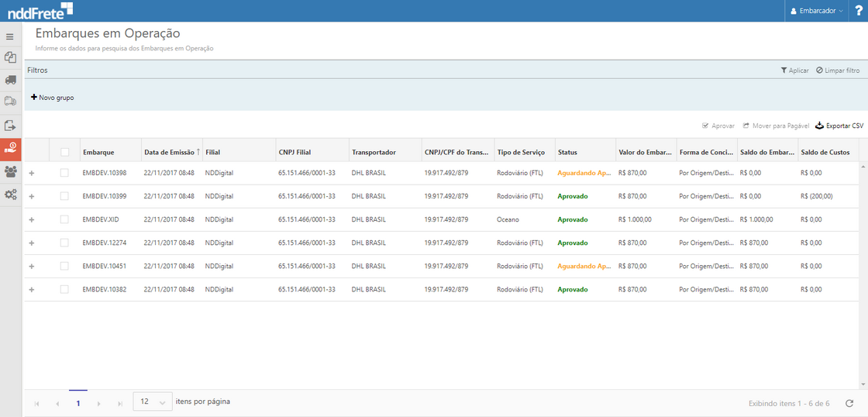Click the export arrow sidebar icon
Viewport: 868px width, 417px height.
tap(10, 125)
